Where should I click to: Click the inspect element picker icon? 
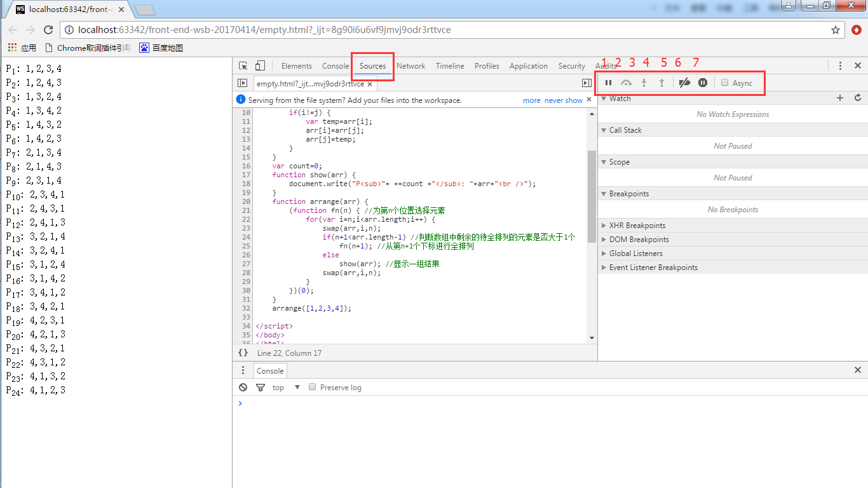click(243, 66)
